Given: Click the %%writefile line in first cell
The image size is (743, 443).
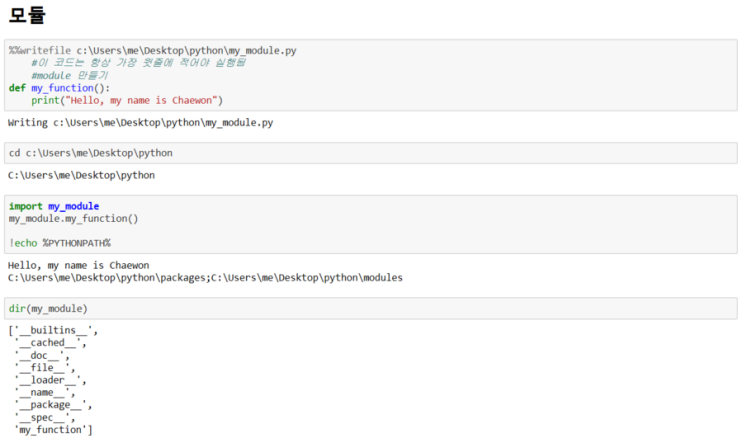Looking at the screenshot, I should (x=152, y=51).
